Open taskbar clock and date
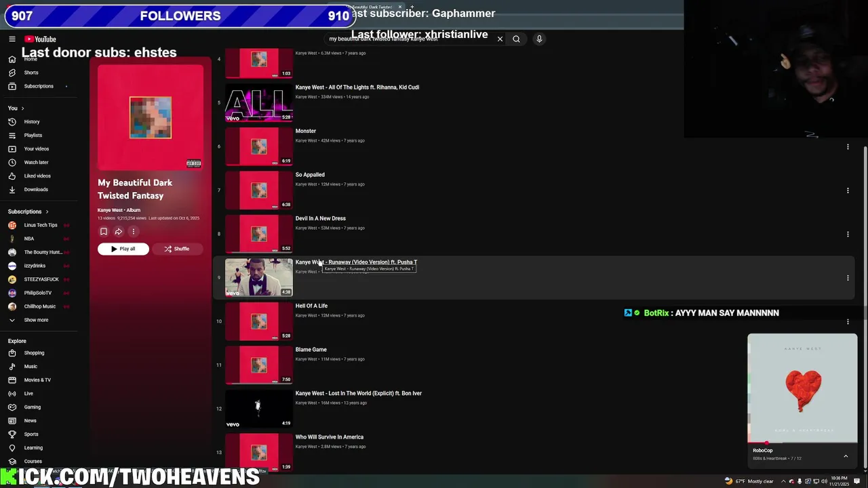 click(x=839, y=481)
